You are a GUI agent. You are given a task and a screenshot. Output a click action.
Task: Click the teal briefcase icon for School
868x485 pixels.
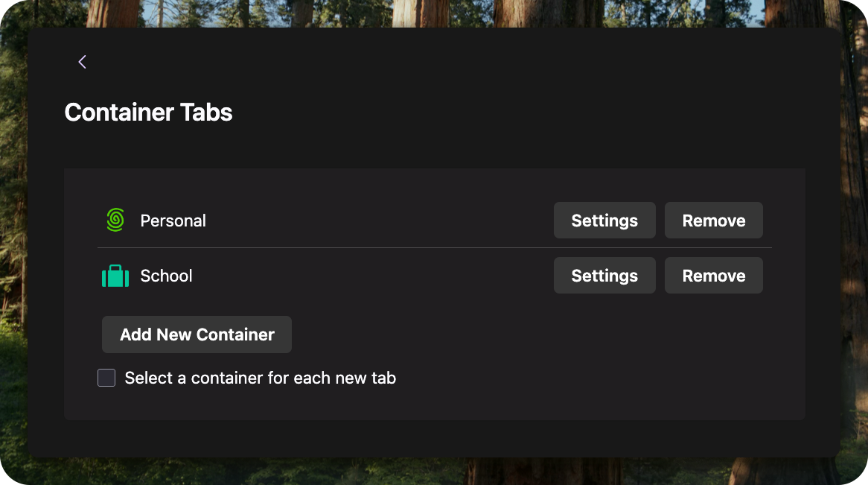[115, 276]
